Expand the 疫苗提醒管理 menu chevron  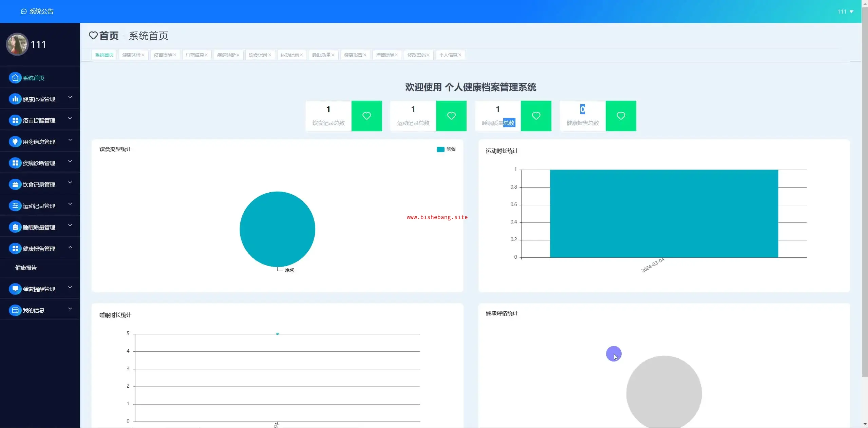point(70,119)
